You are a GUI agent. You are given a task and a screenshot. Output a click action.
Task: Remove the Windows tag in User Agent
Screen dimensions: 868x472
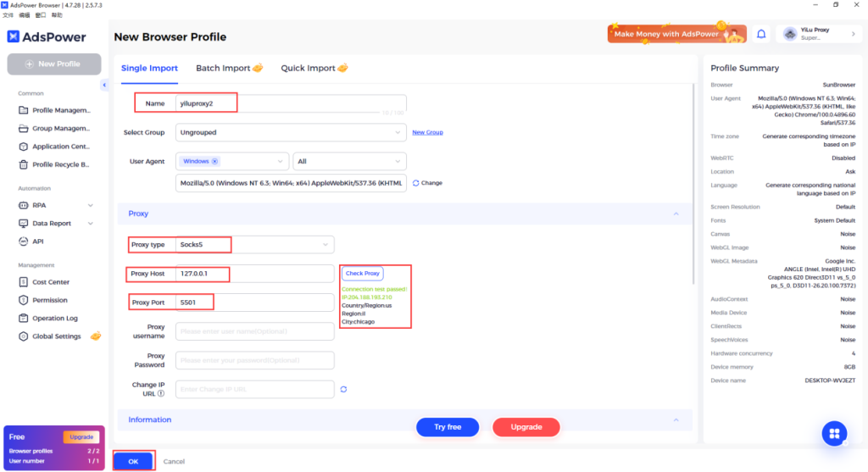(214, 162)
